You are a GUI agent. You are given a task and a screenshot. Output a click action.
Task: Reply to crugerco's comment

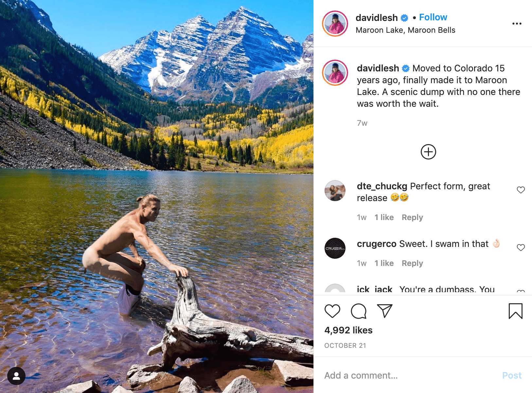click(412, 263)
